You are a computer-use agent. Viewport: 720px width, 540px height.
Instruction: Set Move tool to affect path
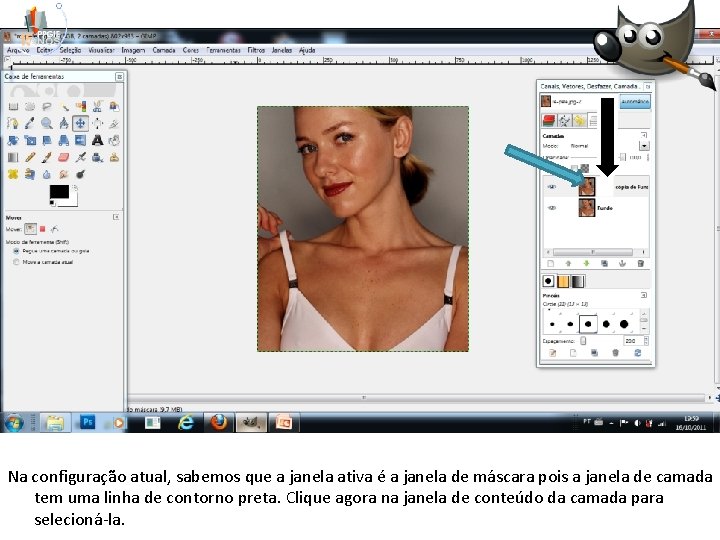[55, 229]
